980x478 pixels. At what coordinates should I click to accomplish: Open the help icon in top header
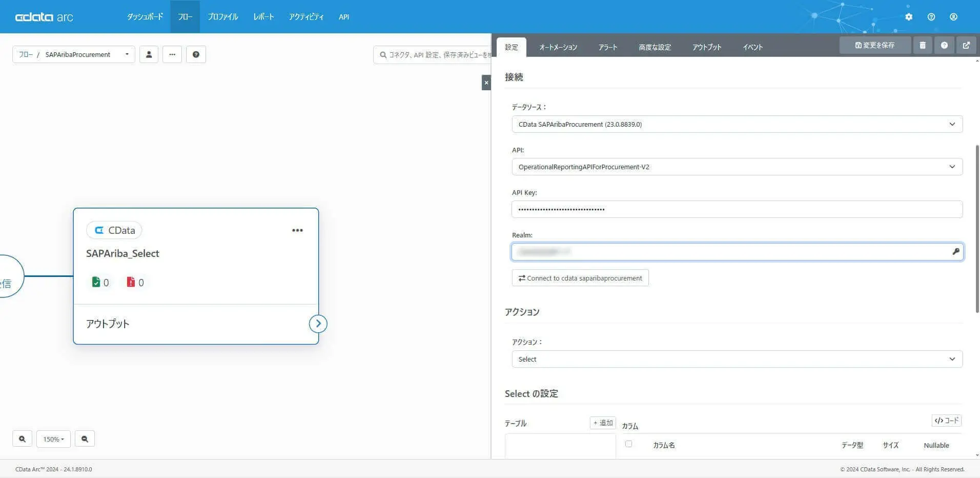point(931,17)
